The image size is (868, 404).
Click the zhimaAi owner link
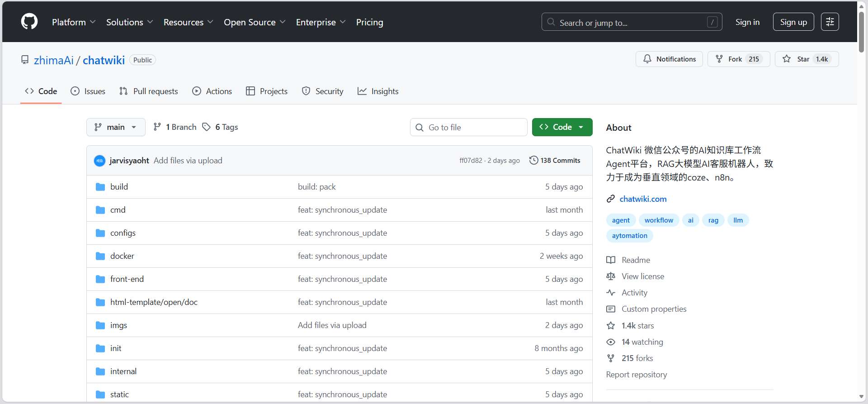(54, 60)
